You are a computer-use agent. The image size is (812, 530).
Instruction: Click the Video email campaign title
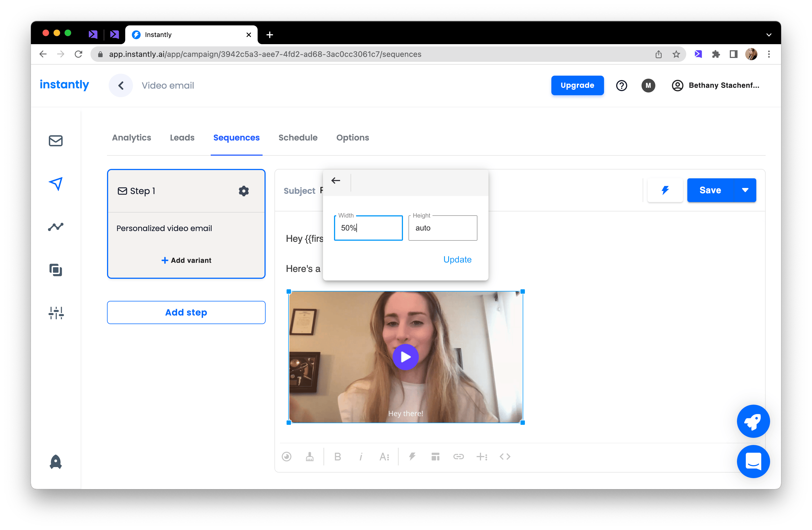(168, 85)
